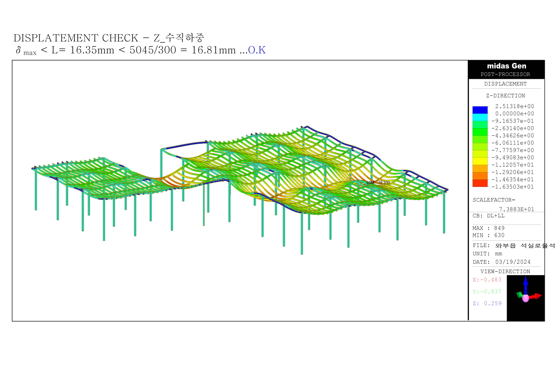Click the dark blue legend color swatch

tap(480, 110)
